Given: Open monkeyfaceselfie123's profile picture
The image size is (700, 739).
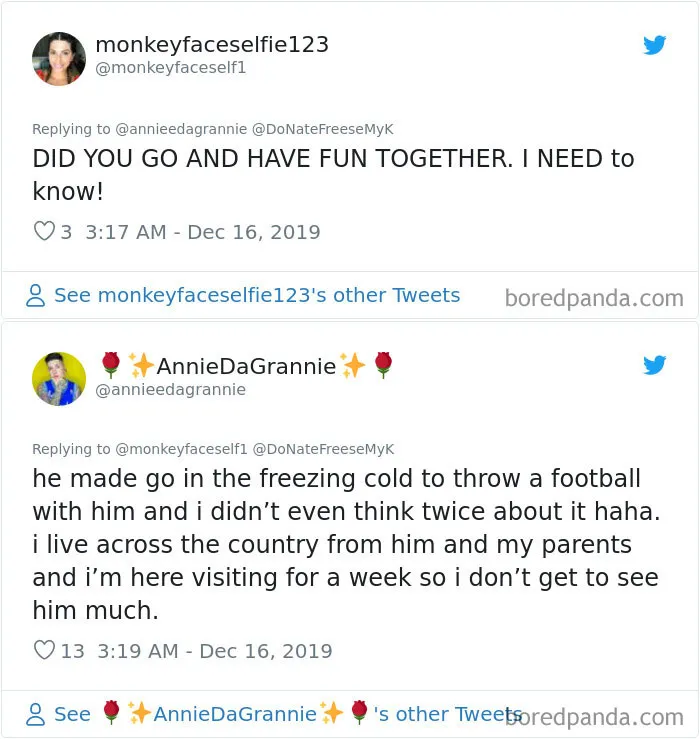Looking at the screenshot, I should (59, 59).
